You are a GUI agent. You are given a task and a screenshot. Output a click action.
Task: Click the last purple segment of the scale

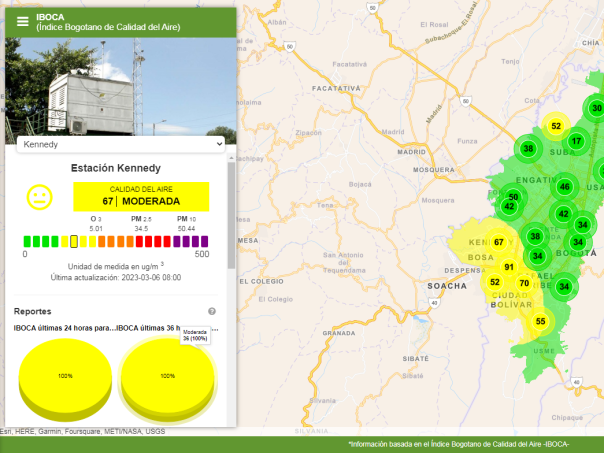tap(204, 241)
